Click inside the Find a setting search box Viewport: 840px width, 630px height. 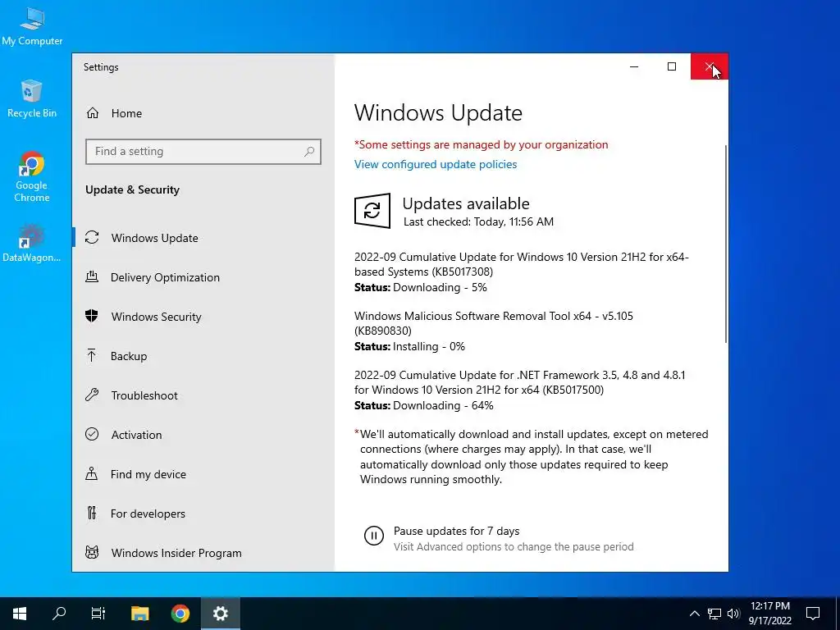tap(203, 152)
